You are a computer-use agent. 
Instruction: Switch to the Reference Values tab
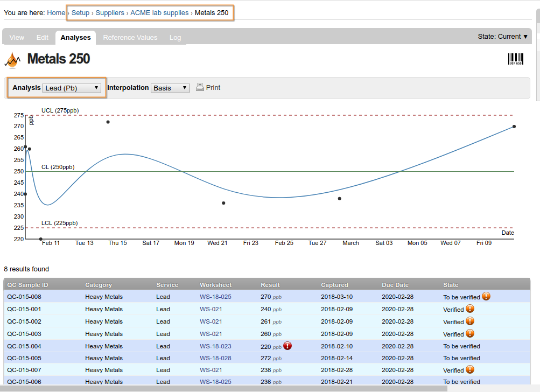[x=130, y=38]
